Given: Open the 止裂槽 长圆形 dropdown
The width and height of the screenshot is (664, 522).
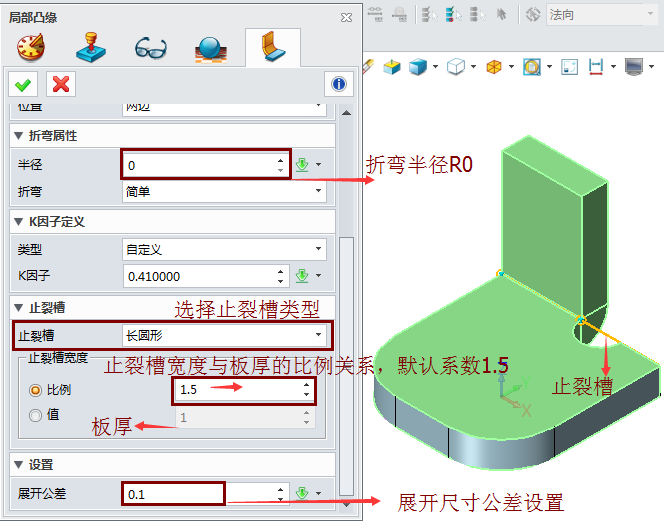Looking at the screenshot, I should point(224,335).
